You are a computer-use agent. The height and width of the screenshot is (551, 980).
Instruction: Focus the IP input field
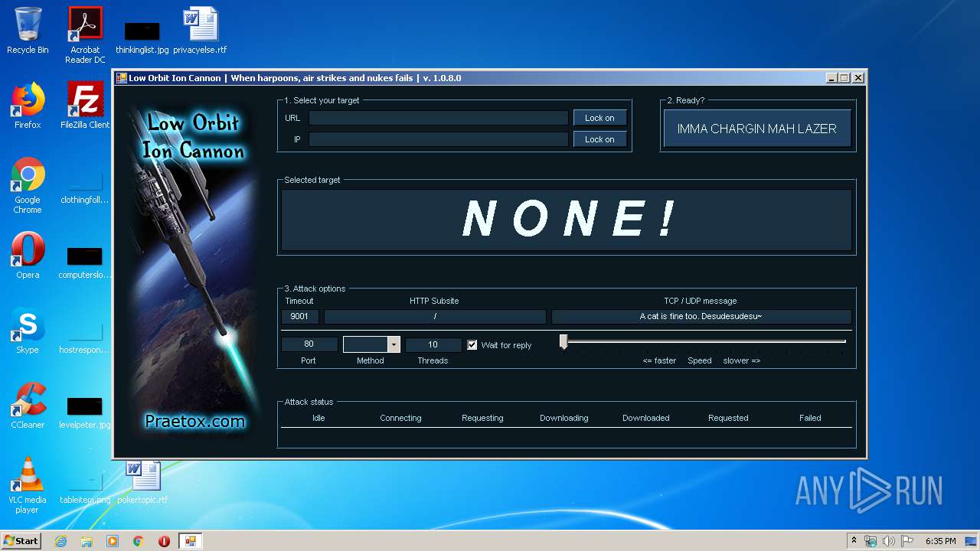tap(439, 139)
